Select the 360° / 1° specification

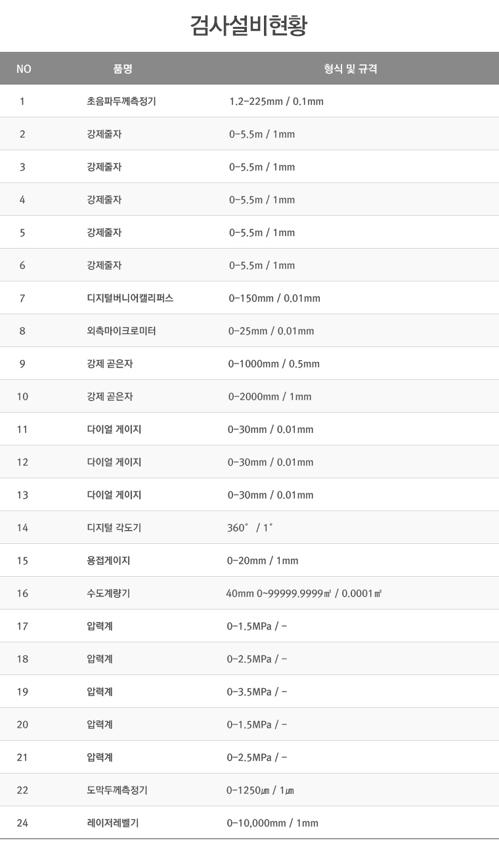(250, 527)
